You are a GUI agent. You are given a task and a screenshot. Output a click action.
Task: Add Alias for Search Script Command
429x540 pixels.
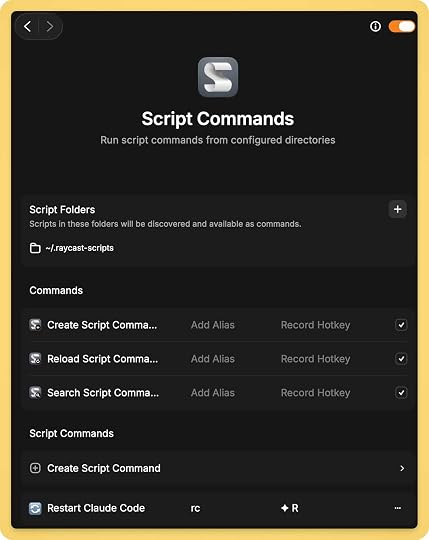tap(213, 393)
